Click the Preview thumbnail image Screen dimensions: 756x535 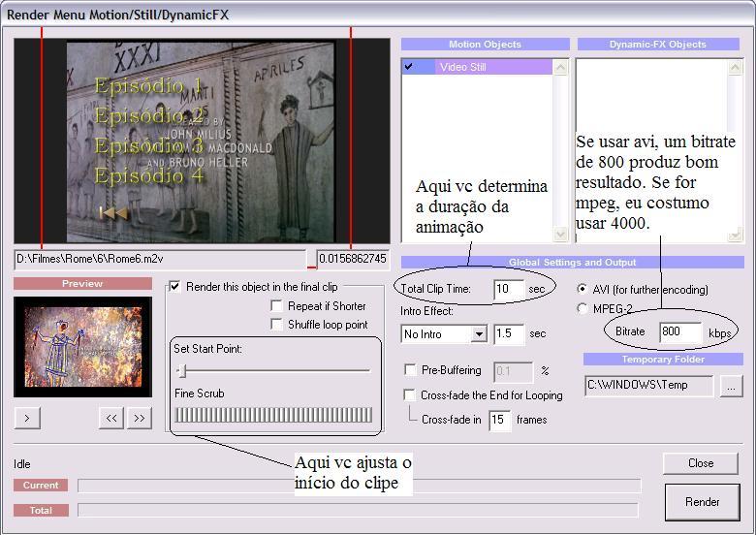[83, 347]
